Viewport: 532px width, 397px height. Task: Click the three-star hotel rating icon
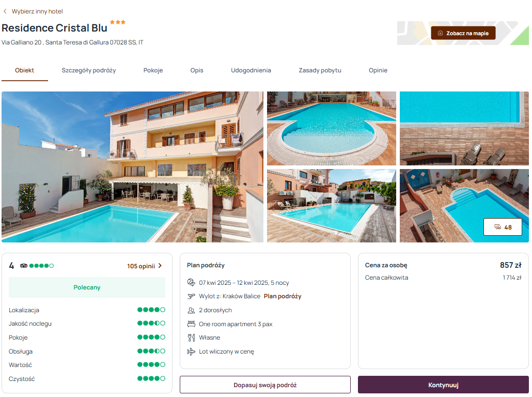(117, 22)
